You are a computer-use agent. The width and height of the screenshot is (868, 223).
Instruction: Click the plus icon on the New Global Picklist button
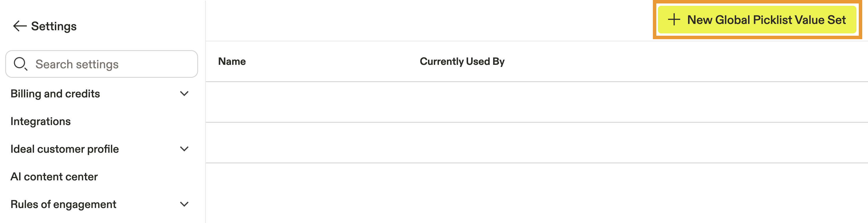click(x=674, y=20)
